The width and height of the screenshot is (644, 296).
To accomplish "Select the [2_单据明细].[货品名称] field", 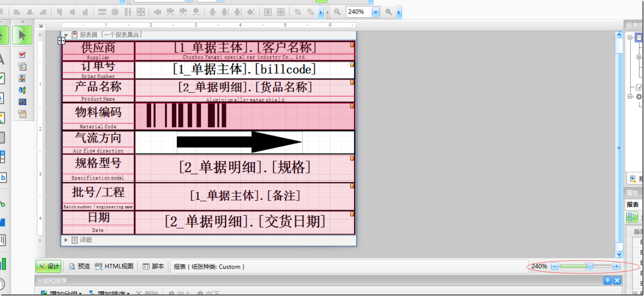I will pos(245,87).
